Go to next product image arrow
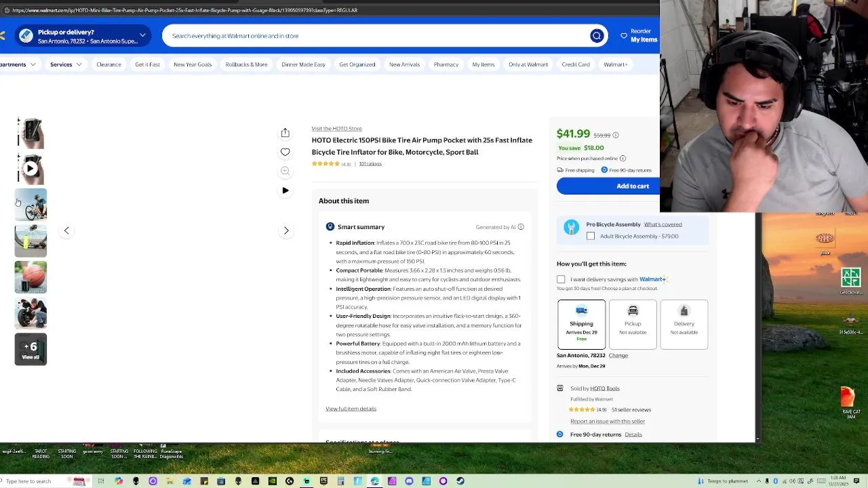The image size is (868, 488). (286, 230)
